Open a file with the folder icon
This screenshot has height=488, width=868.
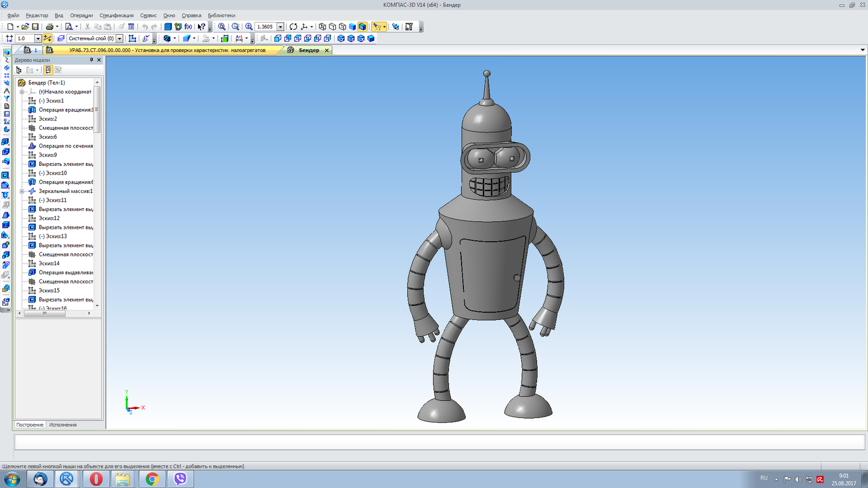tap(25, 27)
